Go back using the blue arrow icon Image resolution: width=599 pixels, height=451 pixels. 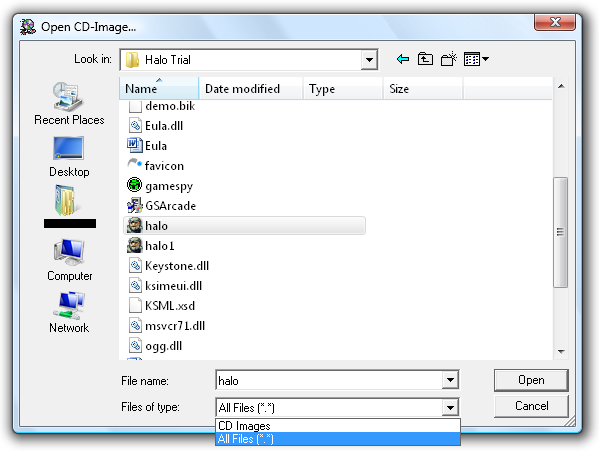[403, 59]
